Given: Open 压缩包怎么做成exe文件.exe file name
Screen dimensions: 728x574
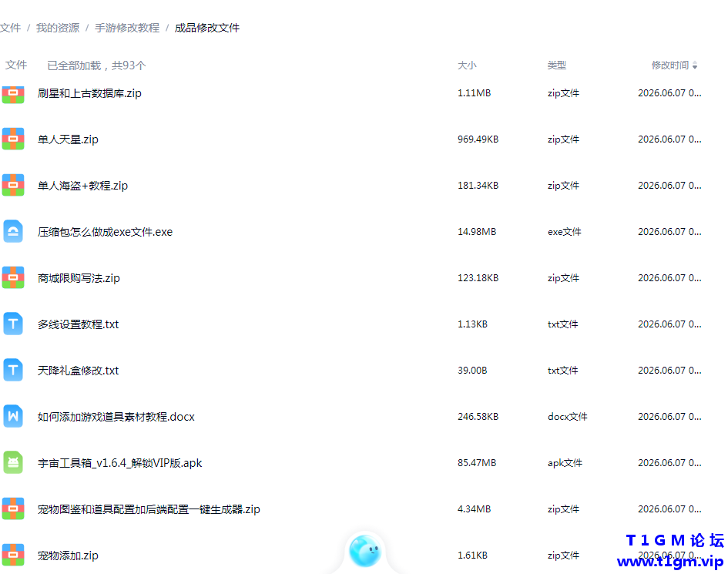Looking at the screenshot, I should pos(105,232).
